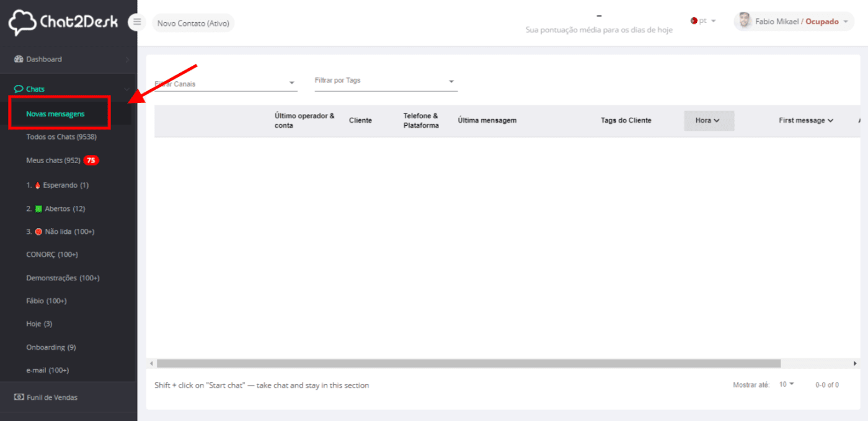Click the Shift + click Start chat hint
Screen dimensions: 868x421
(x=262, y=386)
